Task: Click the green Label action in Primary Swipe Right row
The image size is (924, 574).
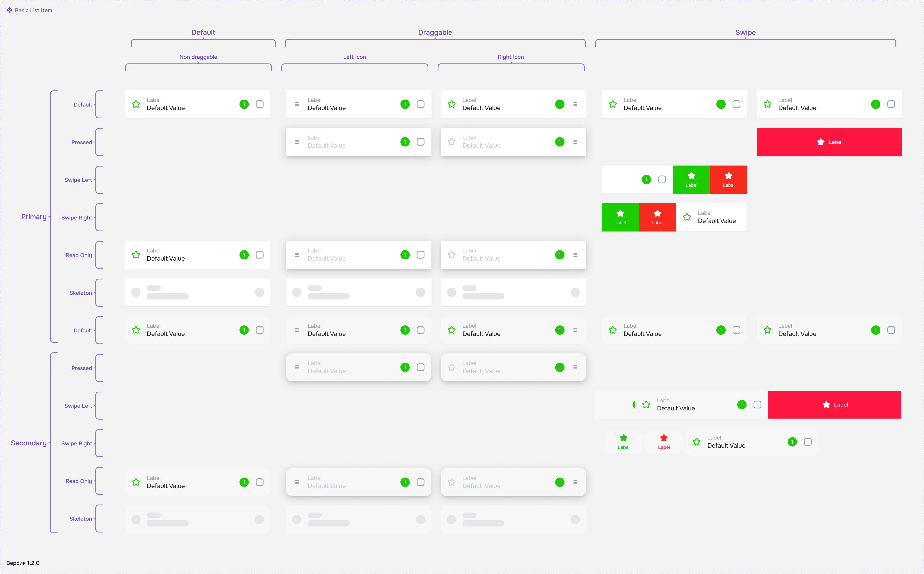Action: click(620, 217)
